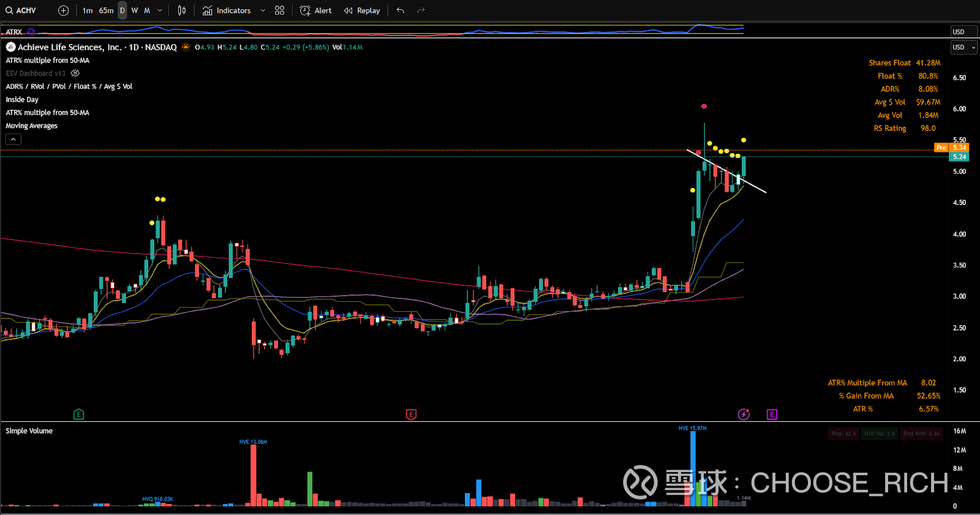Start bar Replay mode

coord(362,10)
